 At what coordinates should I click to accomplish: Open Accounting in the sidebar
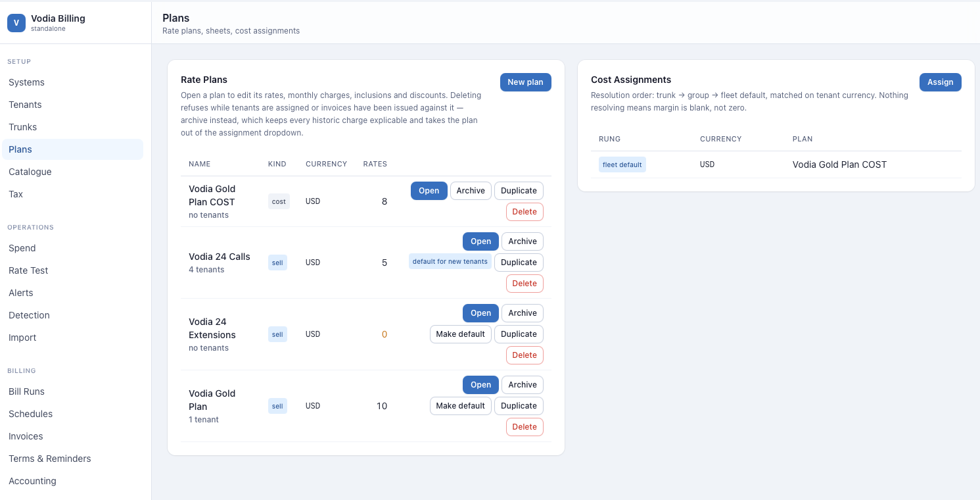click(x=72, y=481)
